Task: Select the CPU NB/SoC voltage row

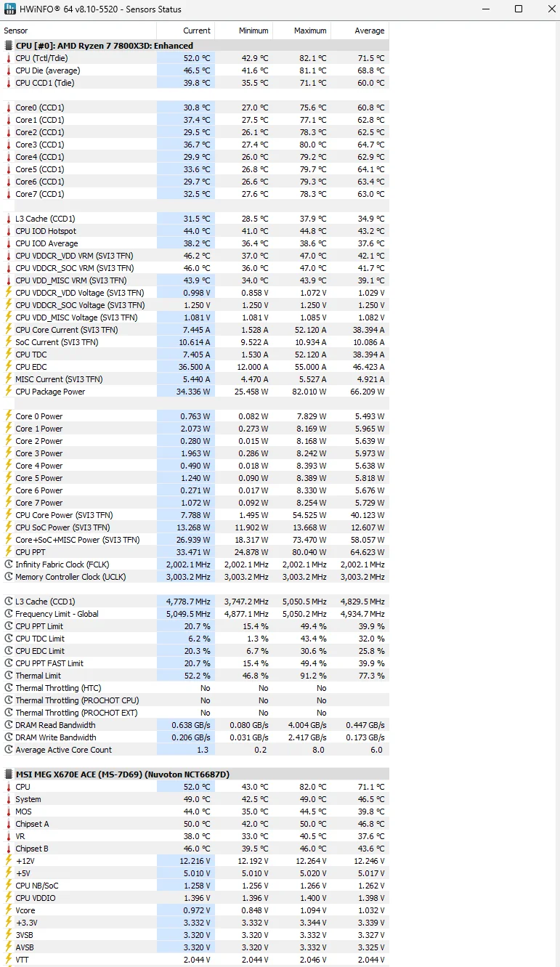Action: click(x=195, y=886)
